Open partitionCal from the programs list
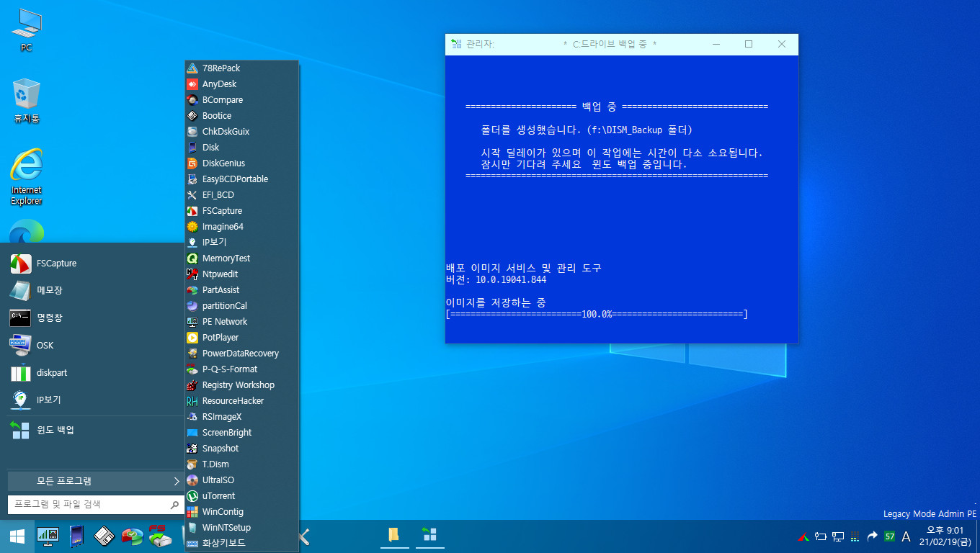Image resolution: width=980 pixels, height=553 pixels. click(241, 305)
